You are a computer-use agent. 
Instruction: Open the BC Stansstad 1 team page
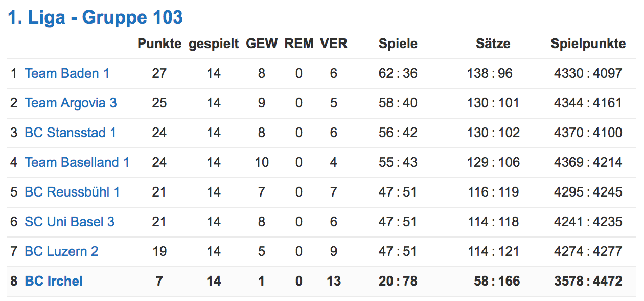[70, 133]
